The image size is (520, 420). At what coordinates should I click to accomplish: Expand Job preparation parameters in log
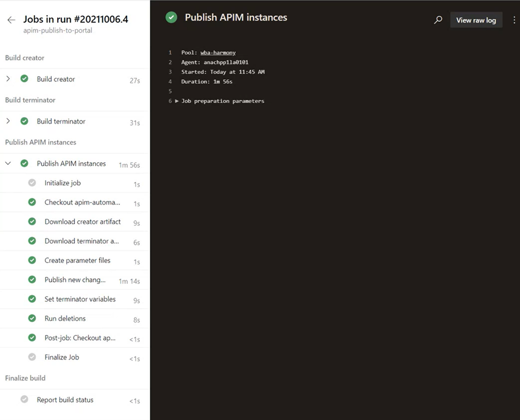pyautogui.click(x=177, y=101)
